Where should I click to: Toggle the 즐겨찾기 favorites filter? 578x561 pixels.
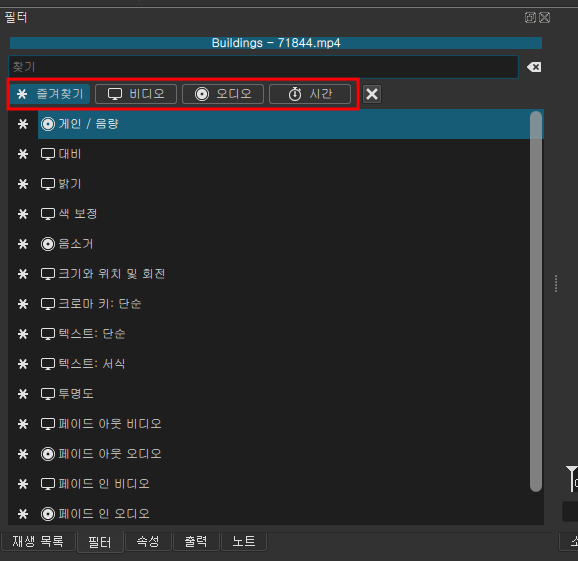(x=50, y=94)
